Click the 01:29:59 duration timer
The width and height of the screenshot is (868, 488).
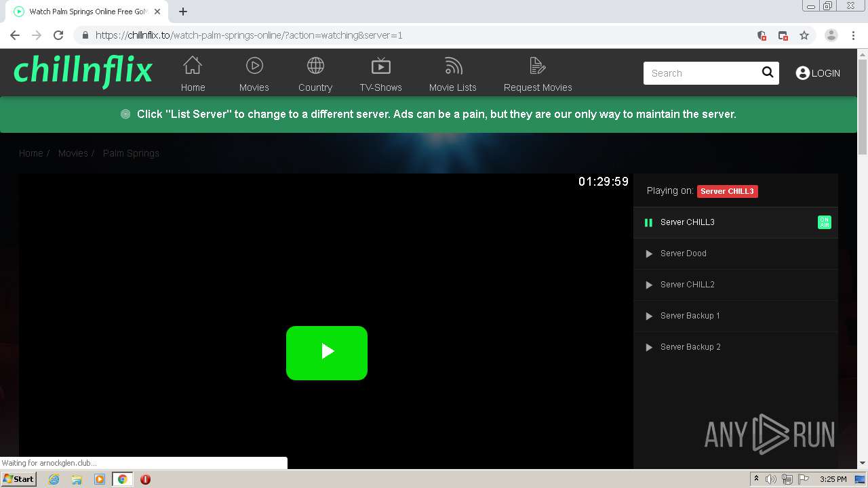(x=604, y=182)
